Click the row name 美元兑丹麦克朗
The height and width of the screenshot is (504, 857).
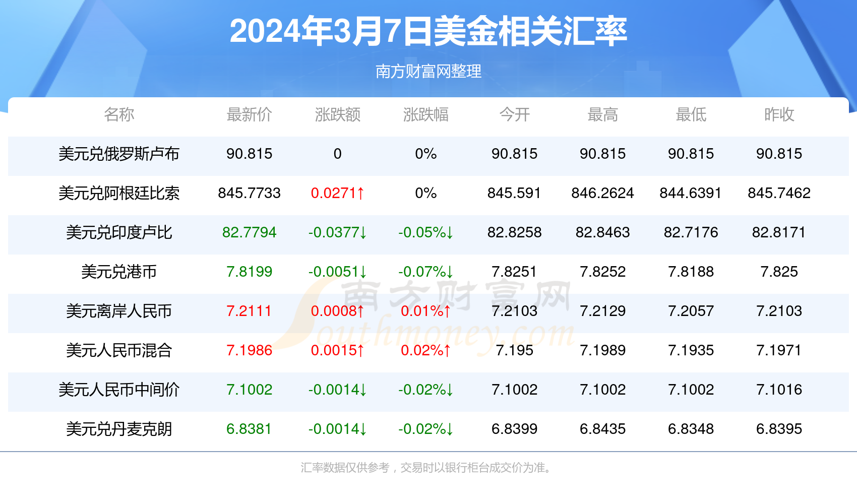[119, 429]
